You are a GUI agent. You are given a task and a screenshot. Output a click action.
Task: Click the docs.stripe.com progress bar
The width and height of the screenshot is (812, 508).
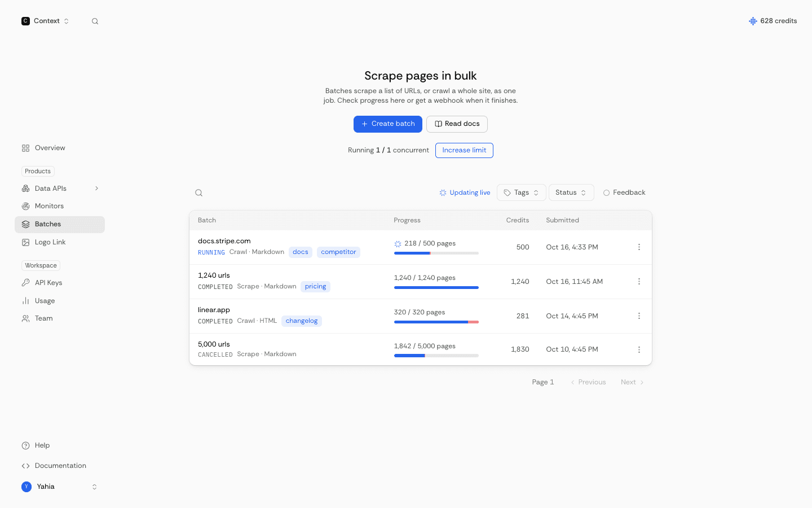[436, 253]
